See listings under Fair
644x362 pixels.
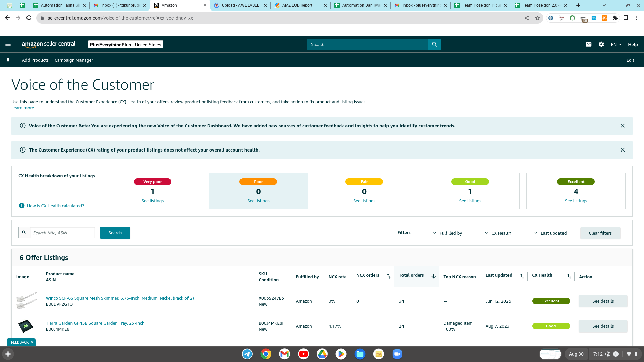tap(364, 201)
